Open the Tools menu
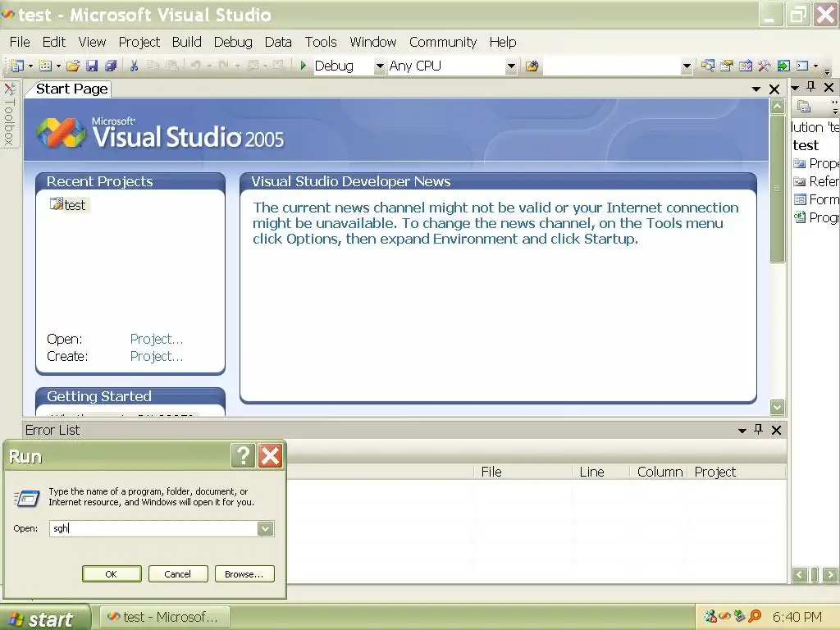This screenshot has width=840, height=630. tap(321, 42)
